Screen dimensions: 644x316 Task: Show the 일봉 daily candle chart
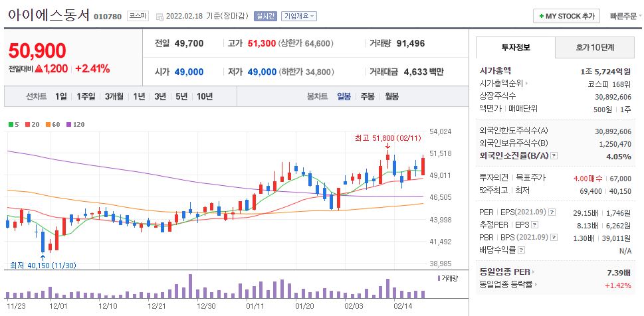click(344, 97)
